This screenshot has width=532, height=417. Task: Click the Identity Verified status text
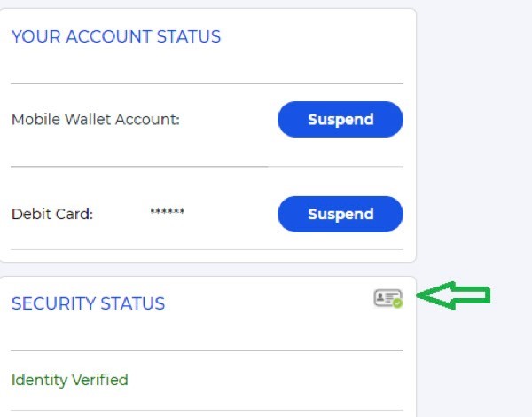tap(69, 380)
